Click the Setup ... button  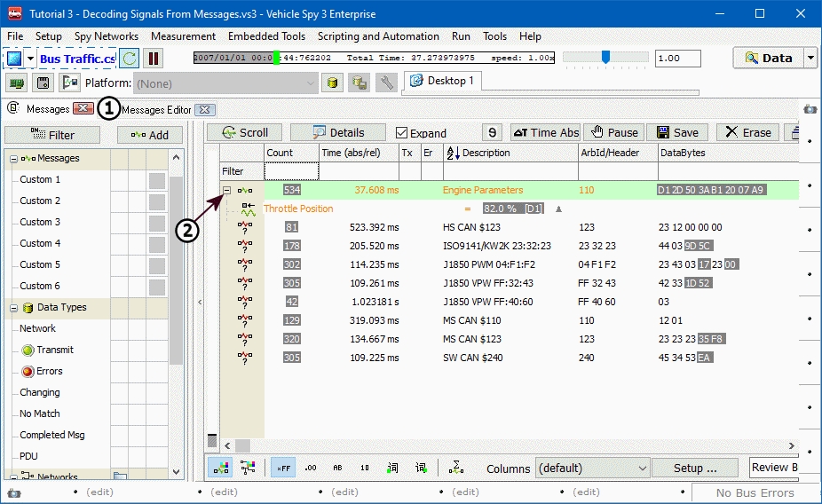pos(695,468)
